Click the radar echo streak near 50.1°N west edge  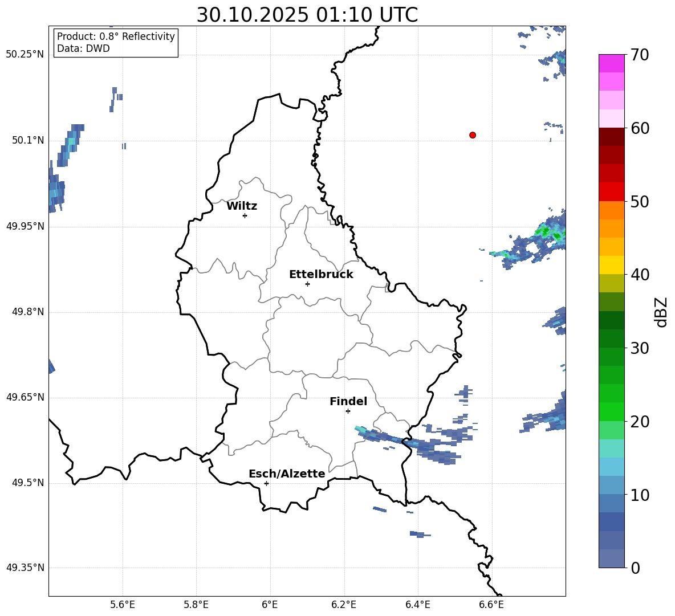pyautogui.click(x=71, y=144)
